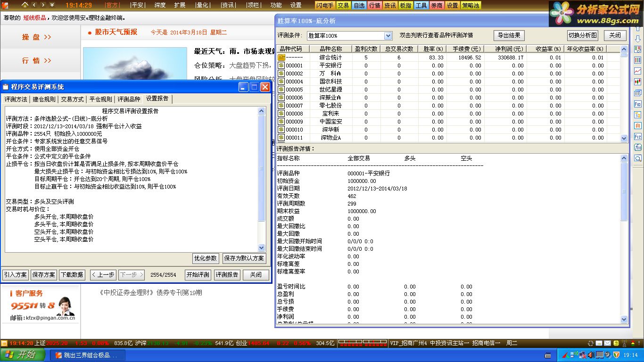Click the volume speaker tray icon

(591, 355)
